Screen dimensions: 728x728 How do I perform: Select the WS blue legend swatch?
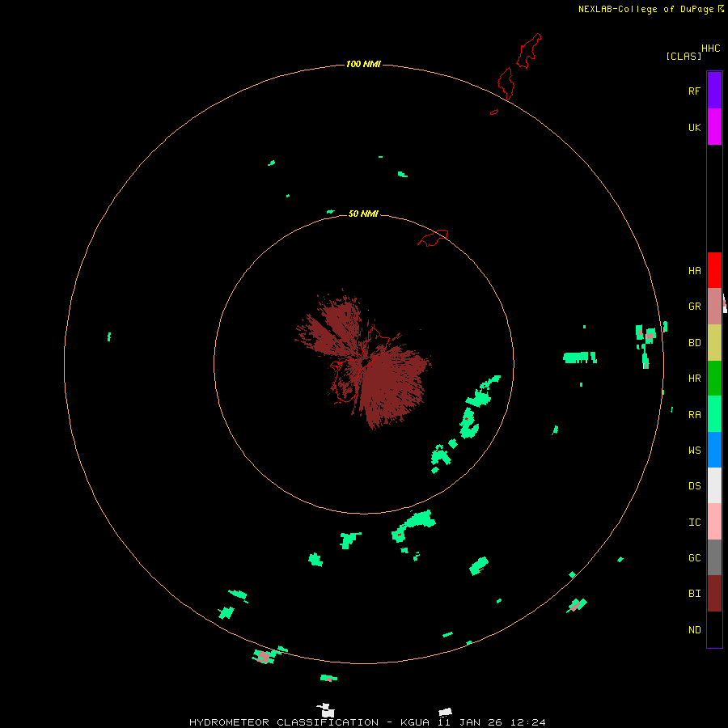click(x=714, y=450)
